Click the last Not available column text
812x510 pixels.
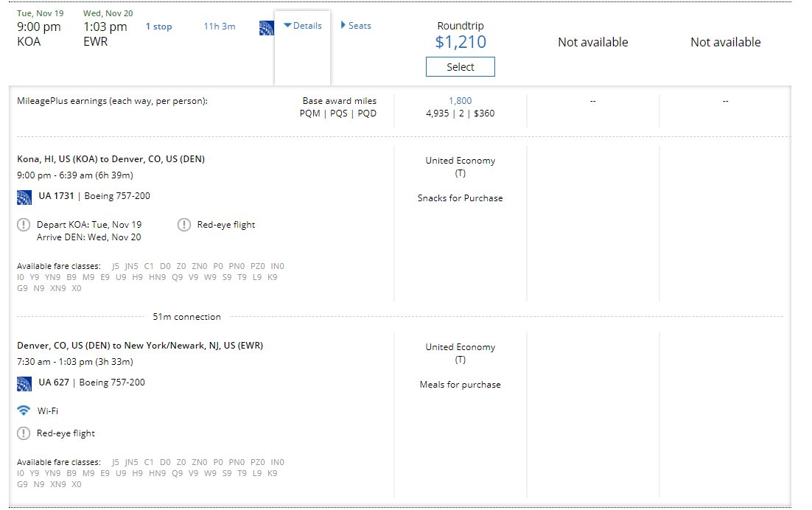tap(726, 42)
